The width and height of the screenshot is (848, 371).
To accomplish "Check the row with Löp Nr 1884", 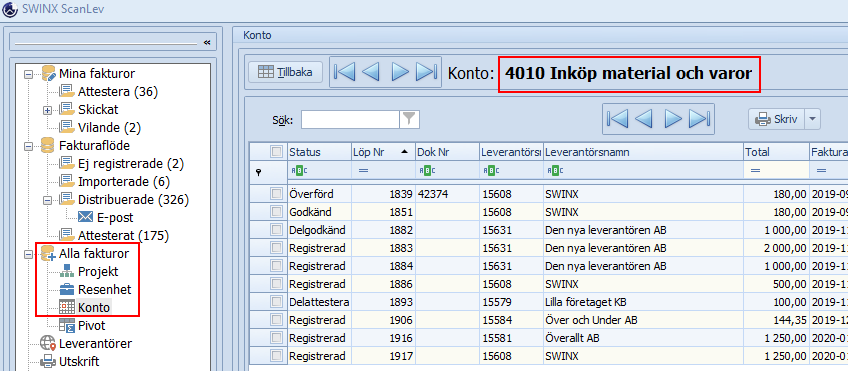I will 276,266.
